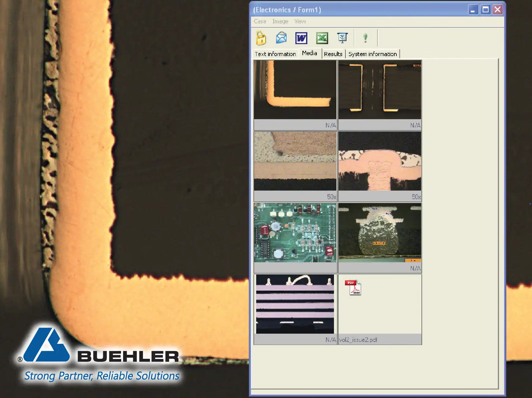Image resolution: width=532 pixels, height=398 pixels.
Task: Select the 50x copper via cross-section thumbnail
Action: [x=380, y=162]
